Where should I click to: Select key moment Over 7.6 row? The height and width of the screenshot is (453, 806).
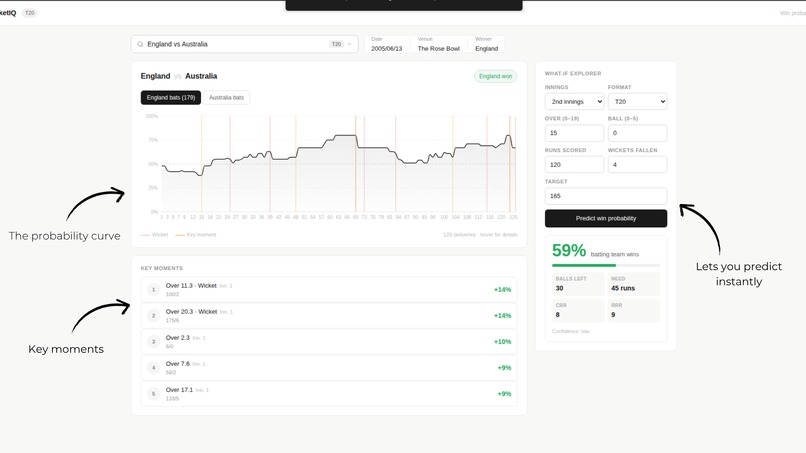pos(329,368)
